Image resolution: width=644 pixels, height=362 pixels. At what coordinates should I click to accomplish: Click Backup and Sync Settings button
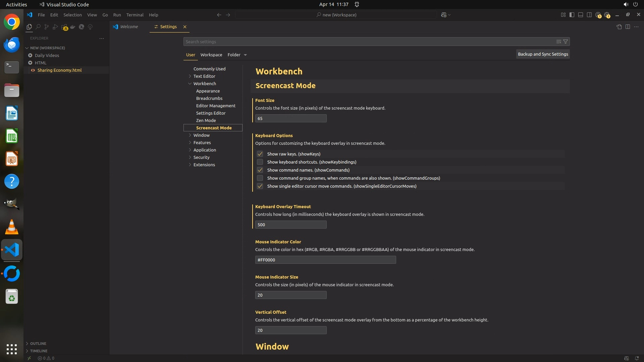coord(543,54)
